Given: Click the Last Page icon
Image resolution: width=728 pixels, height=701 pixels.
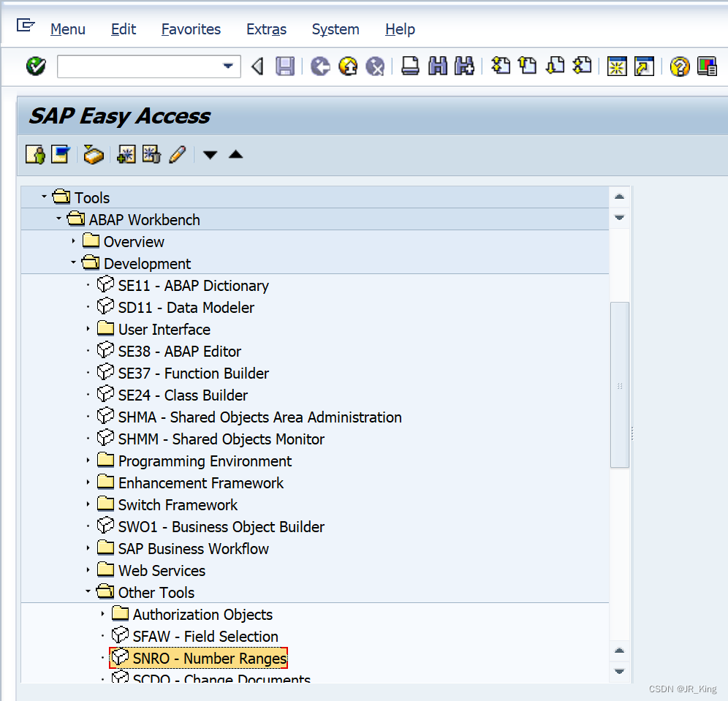Looking at the screenshot, I should coord(583,66).
